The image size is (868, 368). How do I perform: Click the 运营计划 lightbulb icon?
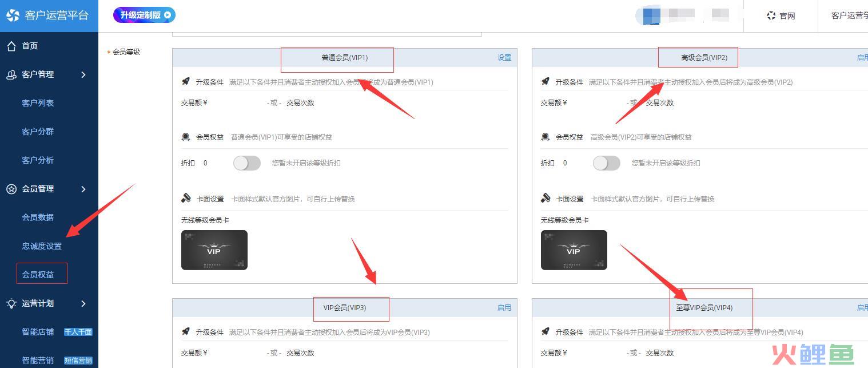[x=11, y=303]
